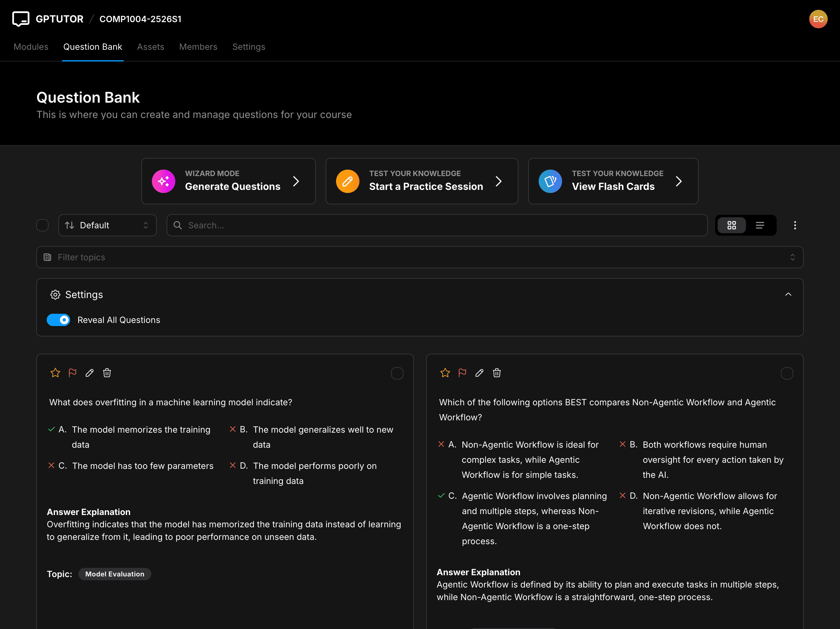This screenshot has height=629, width=840.
Task: Switch to grid view layout
Action: (731, 225)
